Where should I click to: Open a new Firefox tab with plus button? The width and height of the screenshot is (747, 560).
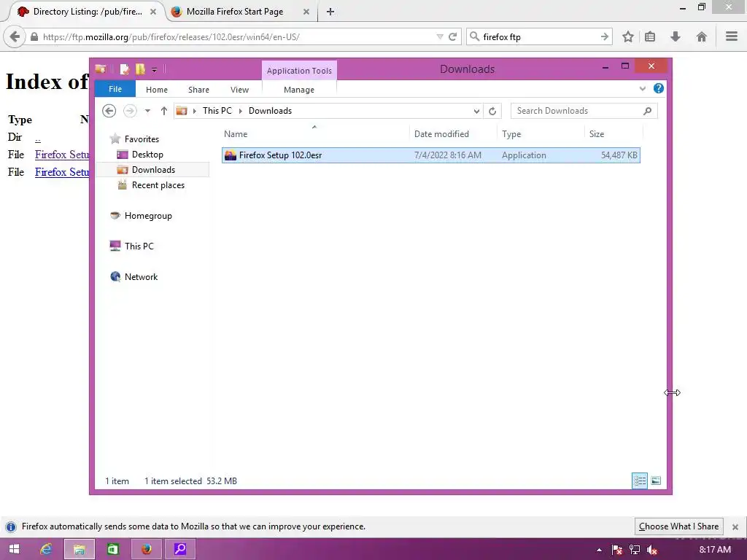coord(330,12)
